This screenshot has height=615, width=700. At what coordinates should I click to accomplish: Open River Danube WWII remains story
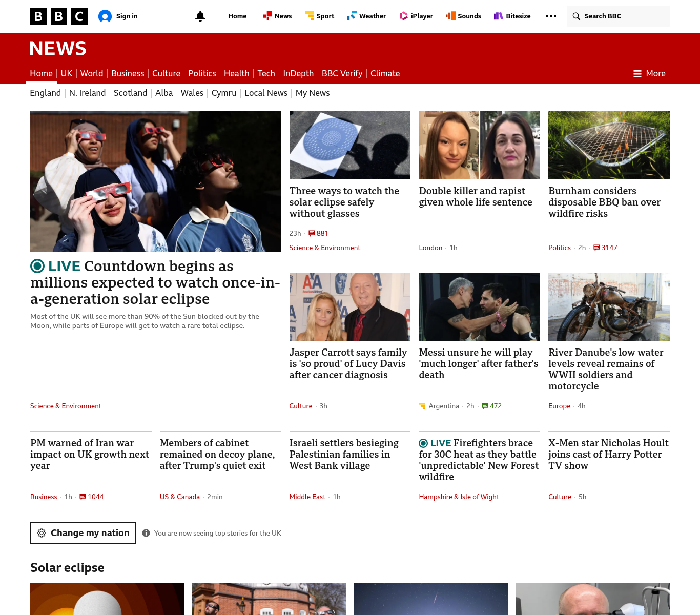point(606,370)
